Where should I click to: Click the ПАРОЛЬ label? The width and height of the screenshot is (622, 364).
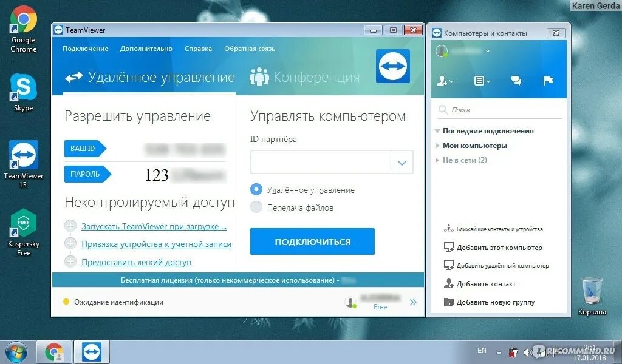[87, 174]
